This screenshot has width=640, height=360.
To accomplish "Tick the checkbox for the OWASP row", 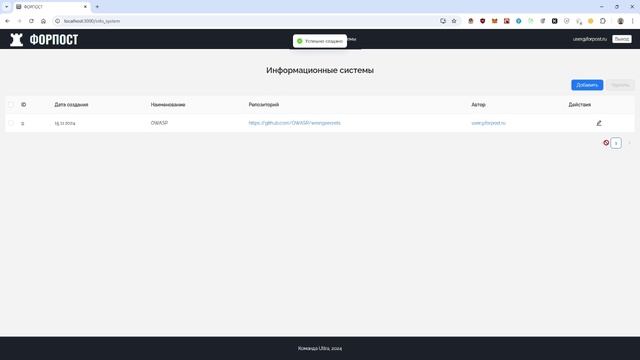I will (11, 123).
